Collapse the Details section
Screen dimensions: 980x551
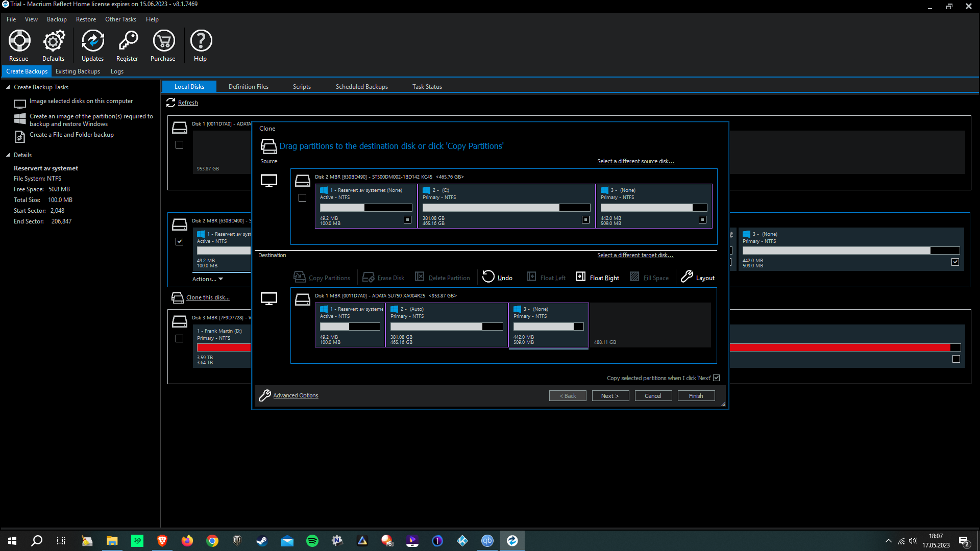(8, 155)
